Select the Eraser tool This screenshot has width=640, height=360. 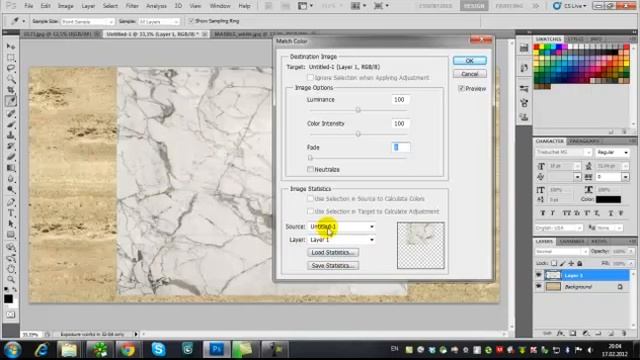11,157
